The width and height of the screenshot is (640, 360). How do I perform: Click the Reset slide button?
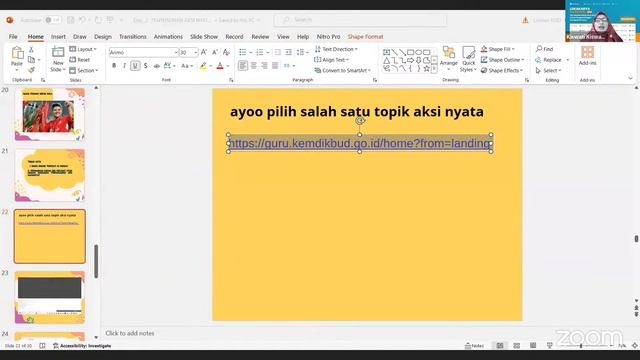point(80,60)
